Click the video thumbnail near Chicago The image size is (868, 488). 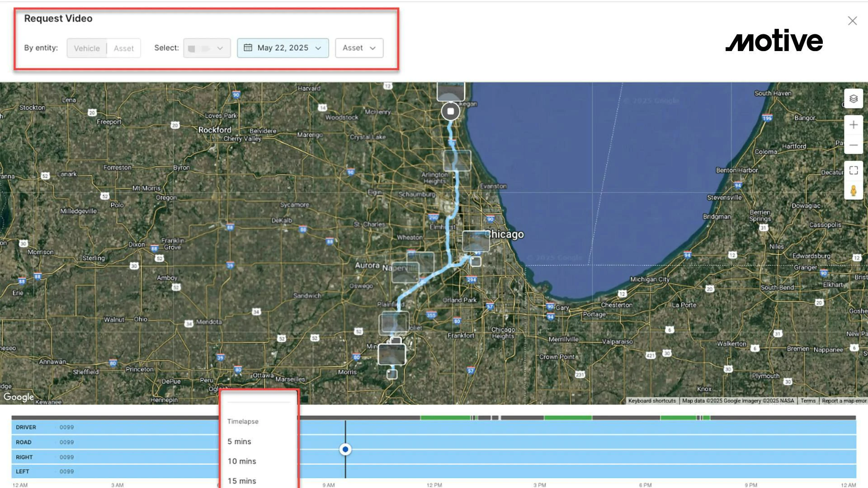pyautogui.click(x=476, y=241)
